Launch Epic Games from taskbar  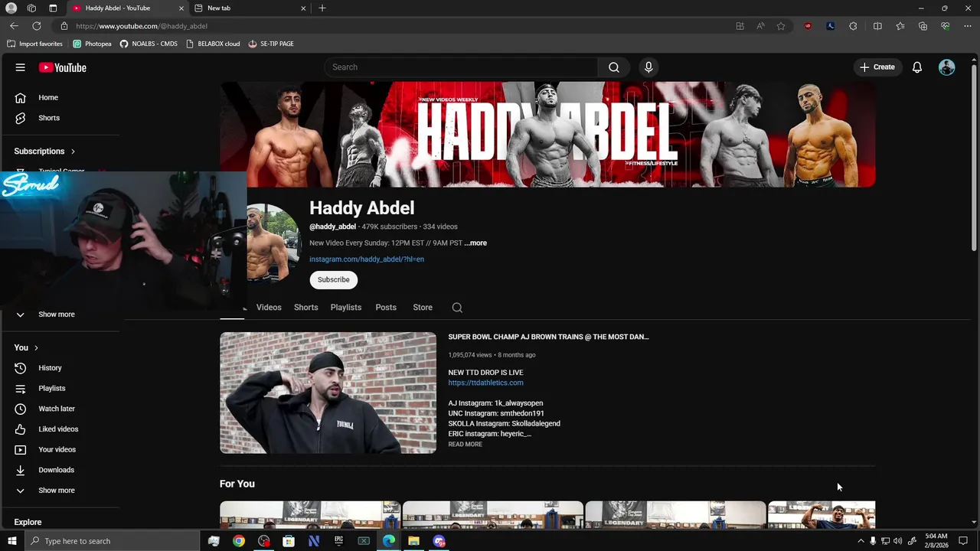pos(338,541)
